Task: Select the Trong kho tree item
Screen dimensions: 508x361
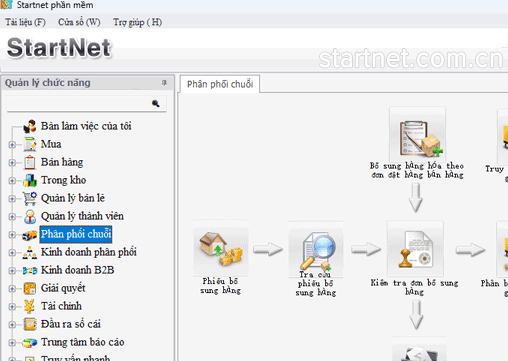Action: [63, 180]
